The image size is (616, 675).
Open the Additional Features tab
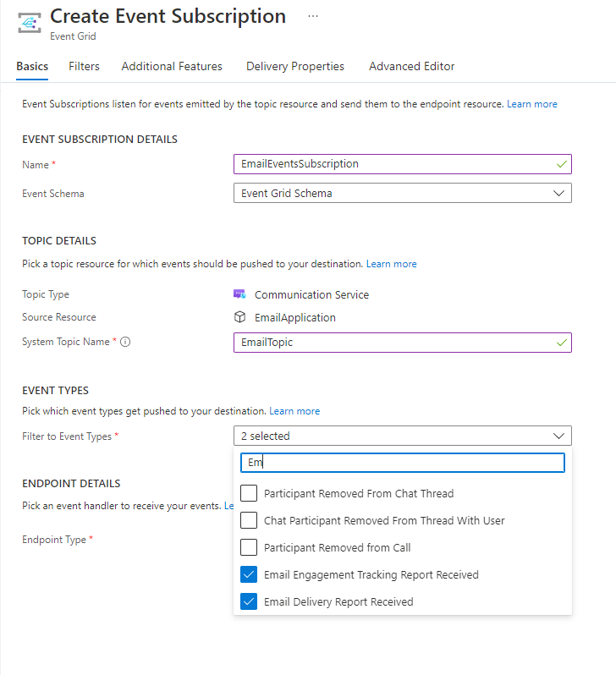[x=172, y=66]
